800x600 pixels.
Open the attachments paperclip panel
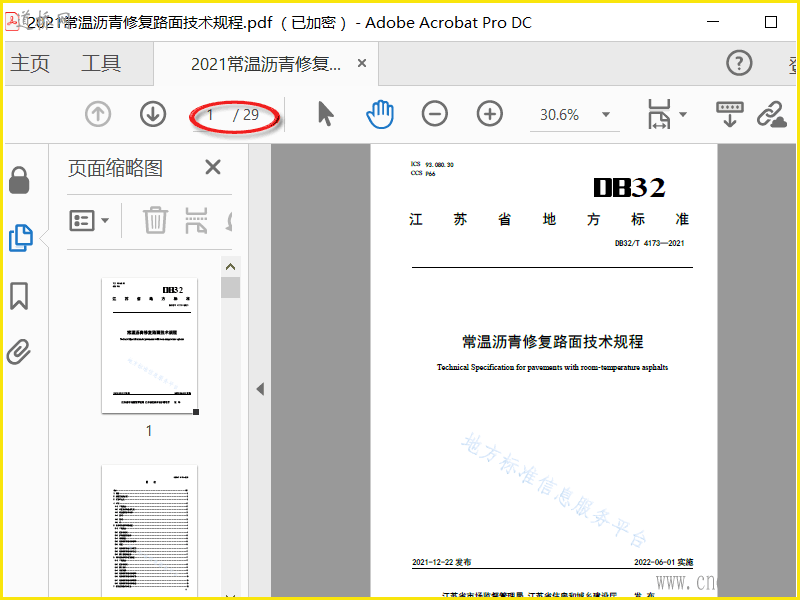tap(19, 352)
